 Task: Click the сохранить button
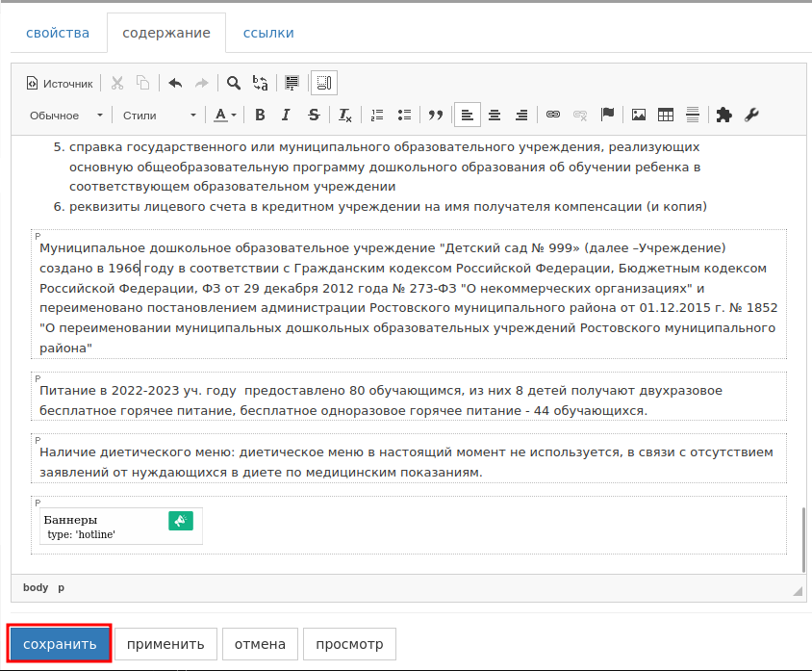tap(60, 644)
